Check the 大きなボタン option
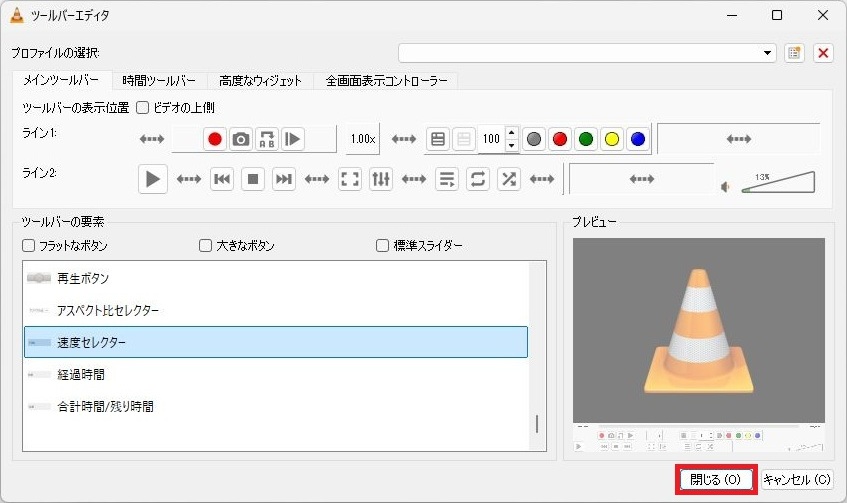The width and height of the screenshot is (847, 503). 205,245
